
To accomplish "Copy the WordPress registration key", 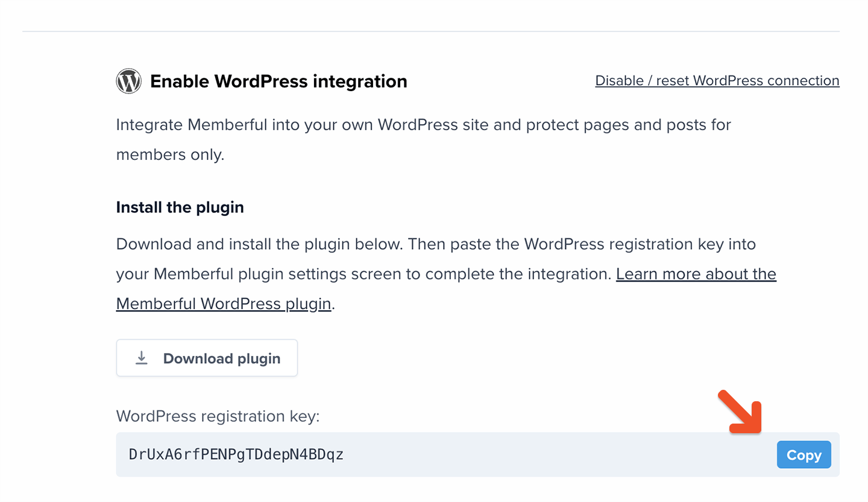I will (x=804, y=455).
